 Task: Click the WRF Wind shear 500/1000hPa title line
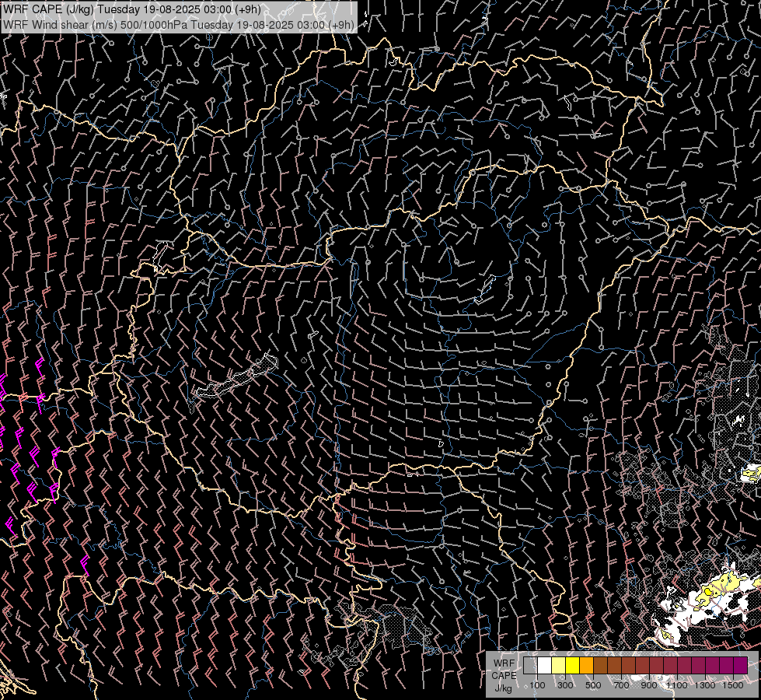coord(178,24)
